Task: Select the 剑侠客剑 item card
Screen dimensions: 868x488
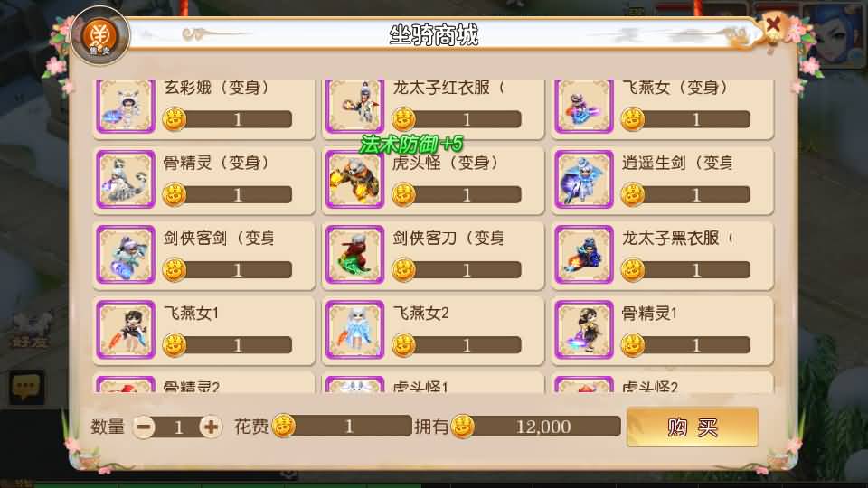Action: [203, 255]
